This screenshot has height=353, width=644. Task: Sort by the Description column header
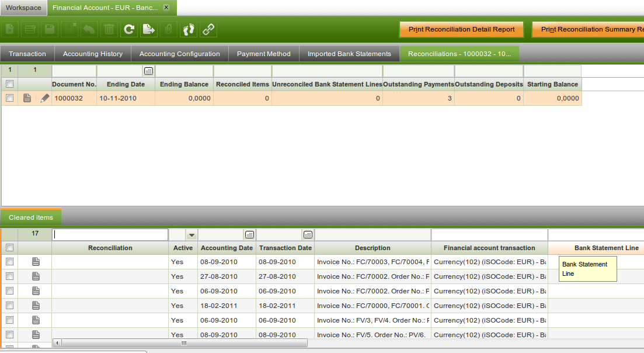click(x=373, y=248)
